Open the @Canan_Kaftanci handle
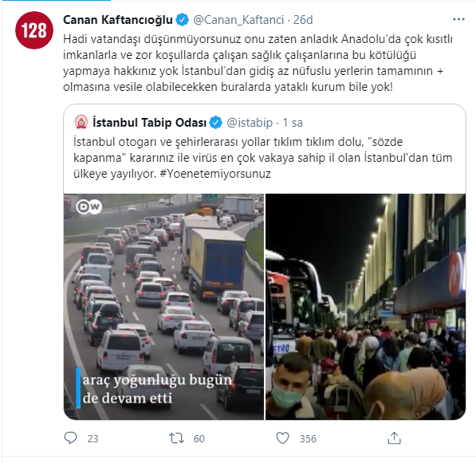476x463 pixels. coord(238,20)
